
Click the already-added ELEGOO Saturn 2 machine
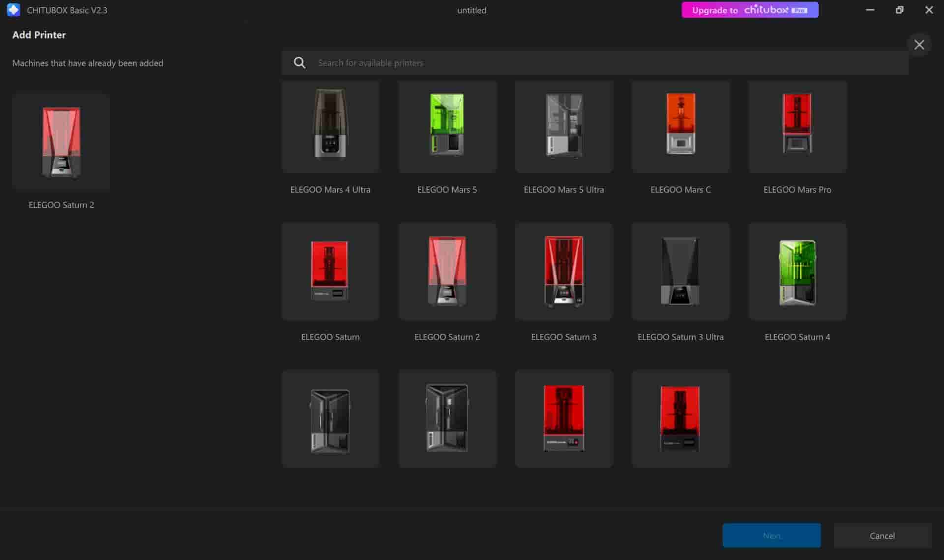[61, 141]
